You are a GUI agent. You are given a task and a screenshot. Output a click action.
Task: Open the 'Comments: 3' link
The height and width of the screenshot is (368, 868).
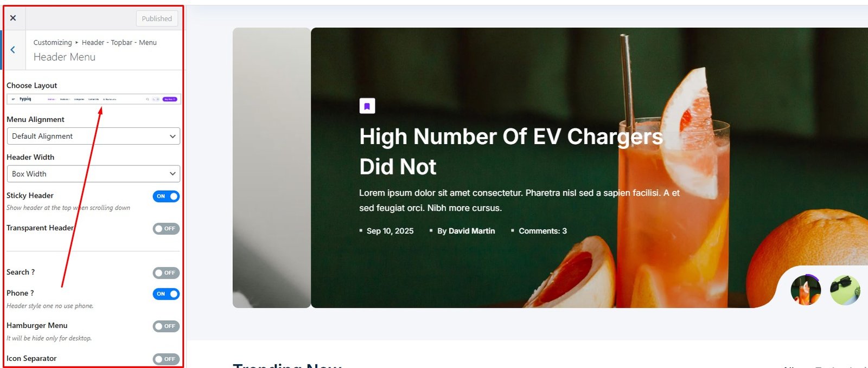542,231
